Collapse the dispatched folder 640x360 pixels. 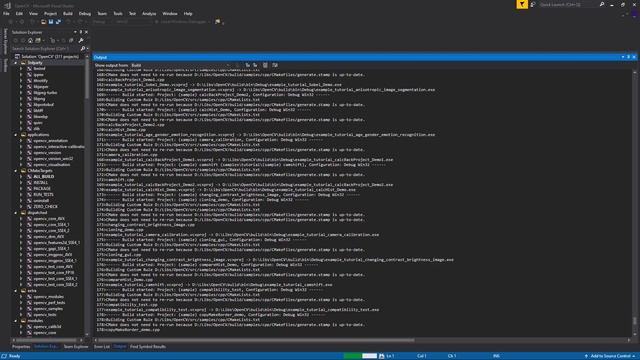point(16,213)
